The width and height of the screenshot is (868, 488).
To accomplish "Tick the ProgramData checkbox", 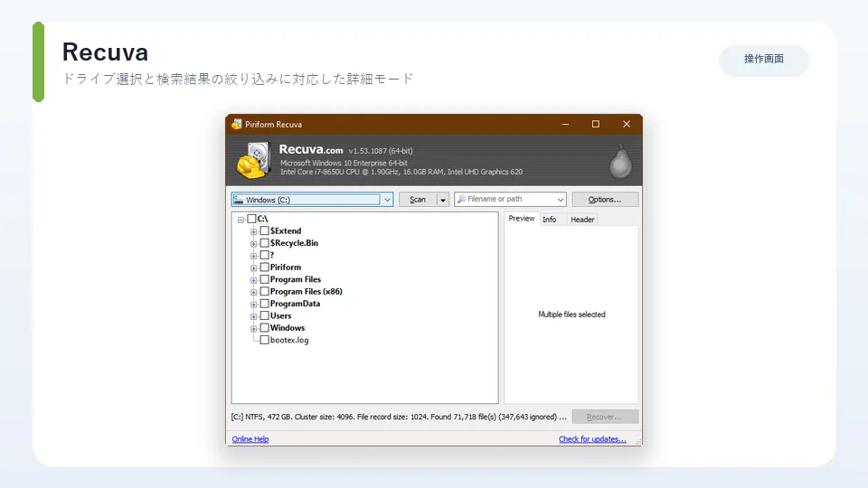I will (265, 304).
